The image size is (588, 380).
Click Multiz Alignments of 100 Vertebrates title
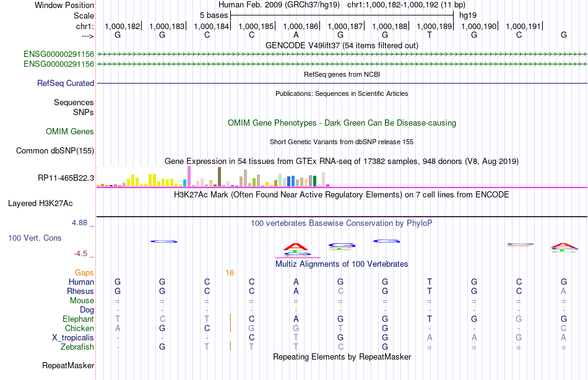click(x=342, y=264)
